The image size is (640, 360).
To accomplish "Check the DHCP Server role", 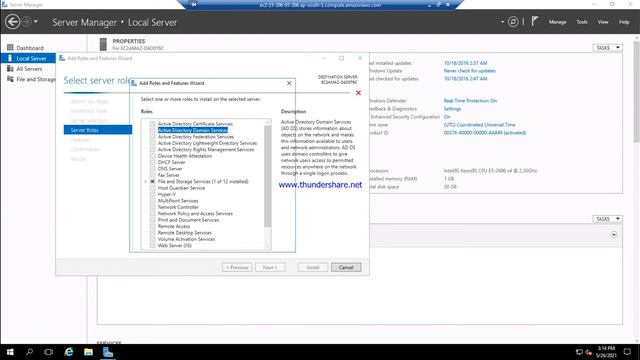I will point(153,162).
